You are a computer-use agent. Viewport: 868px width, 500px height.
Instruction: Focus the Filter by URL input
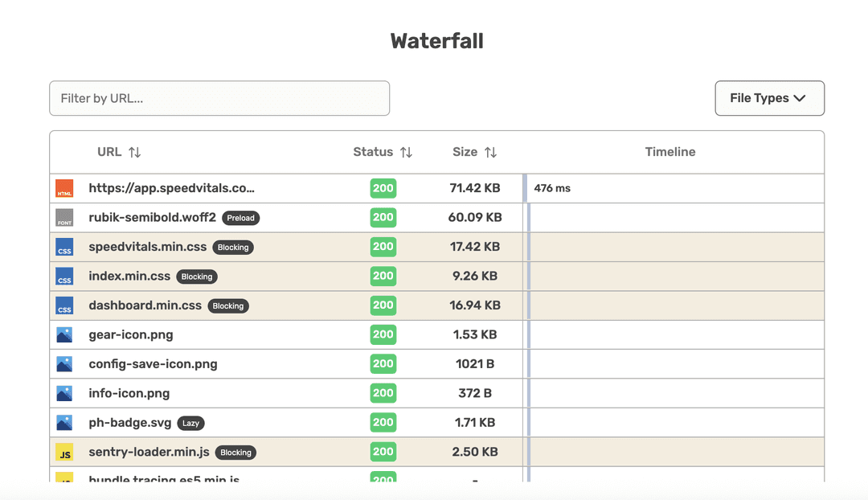point(219,98)
